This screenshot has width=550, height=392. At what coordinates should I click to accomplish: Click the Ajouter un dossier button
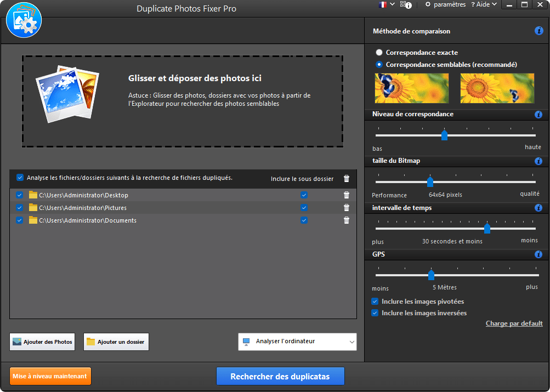(x=116, y=342)
